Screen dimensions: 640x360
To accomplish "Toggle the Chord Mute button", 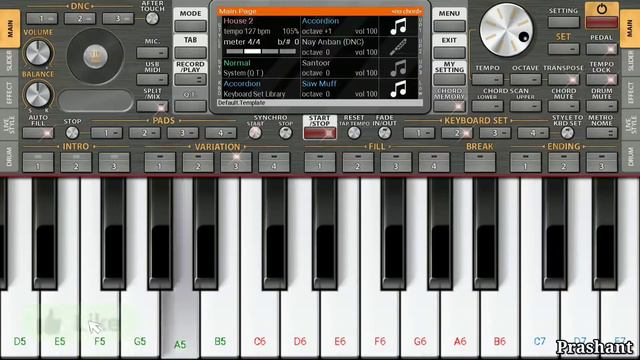I will [x=564, y=106].
